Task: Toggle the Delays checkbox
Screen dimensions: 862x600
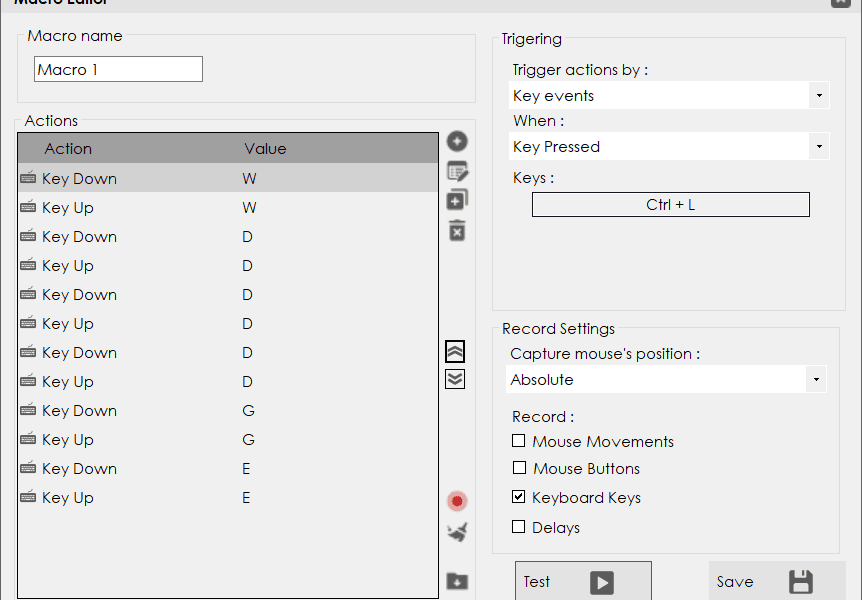Action: (x=519, y=527)
